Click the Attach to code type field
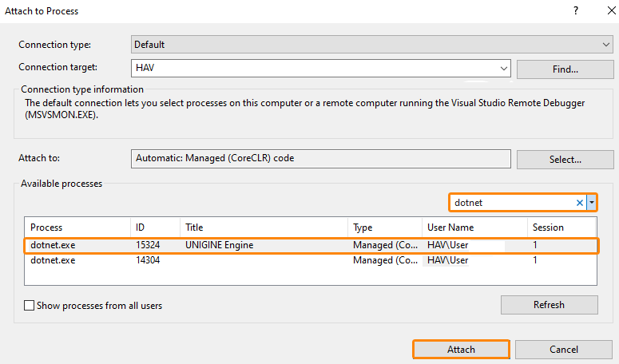The width and height of the screenshot is (619, 364). 320,159
